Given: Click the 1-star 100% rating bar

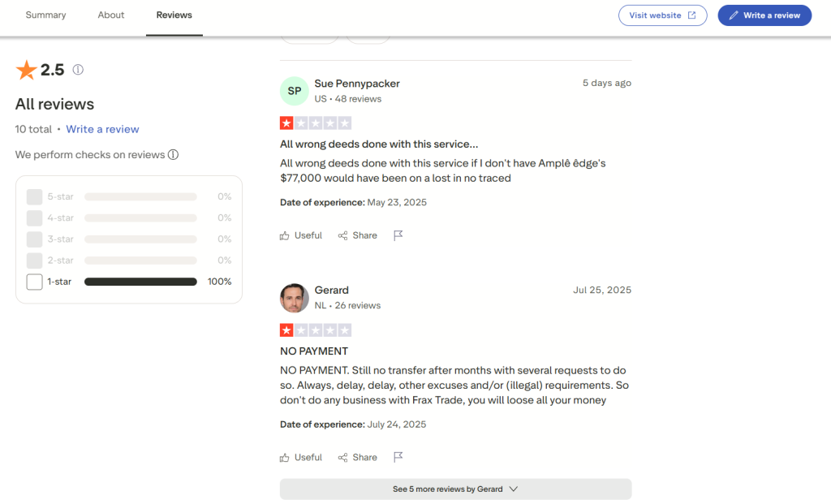Looking at the screenshot, I should tap(140, 282).
